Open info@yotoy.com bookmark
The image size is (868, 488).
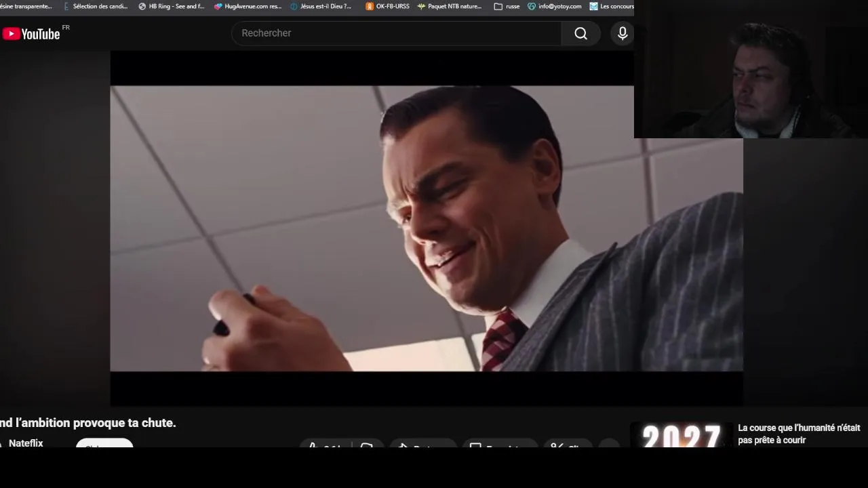555,6
